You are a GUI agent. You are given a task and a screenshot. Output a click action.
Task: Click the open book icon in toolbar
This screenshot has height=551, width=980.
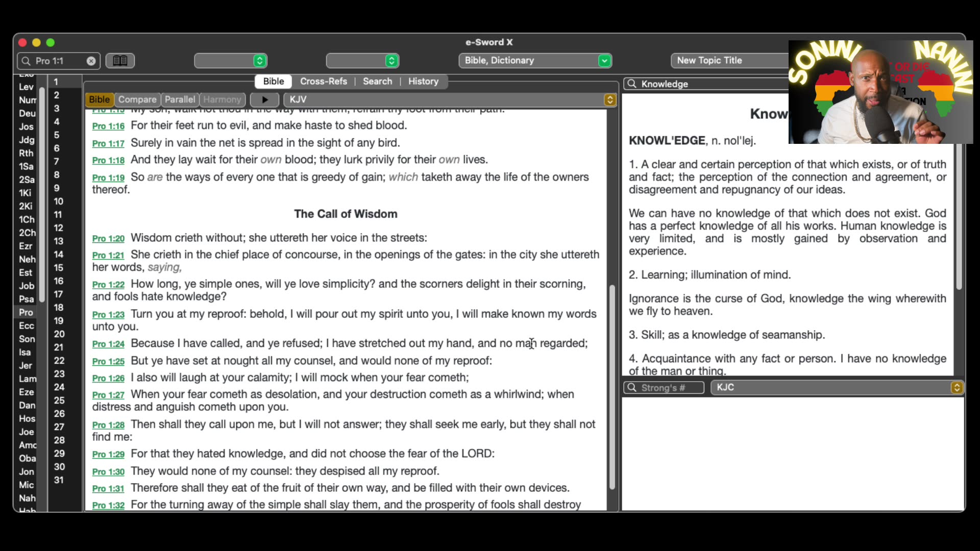point(120,61)
